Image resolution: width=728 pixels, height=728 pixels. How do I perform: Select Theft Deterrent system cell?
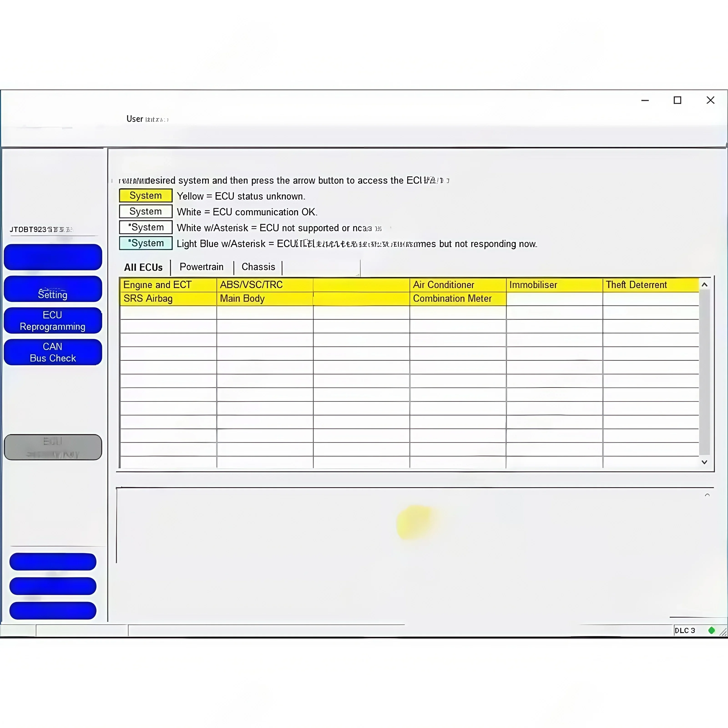651,285
